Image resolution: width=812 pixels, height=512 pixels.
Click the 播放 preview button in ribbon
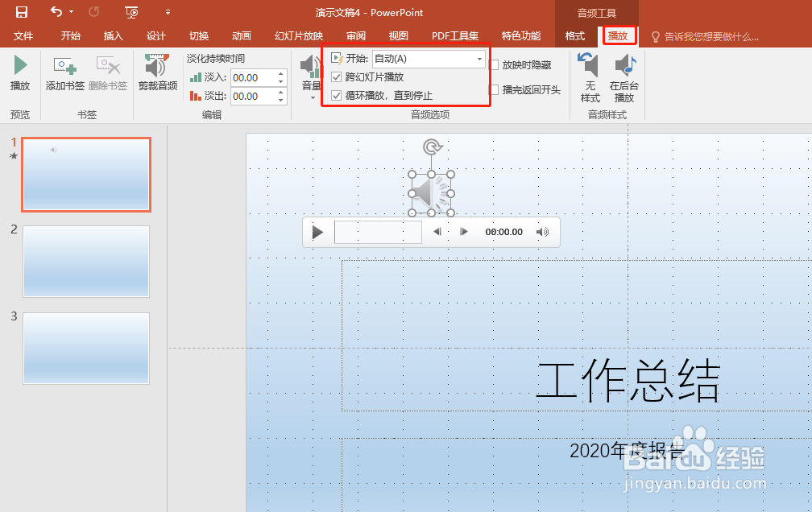[x=20, y=73]
